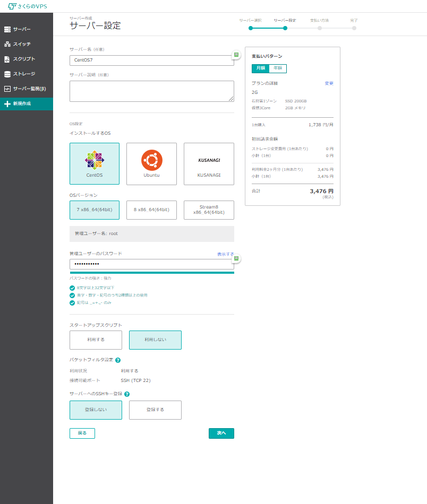Click the 新規作成 plus icon
427x504 pixels.
click(x=7, y=104)
